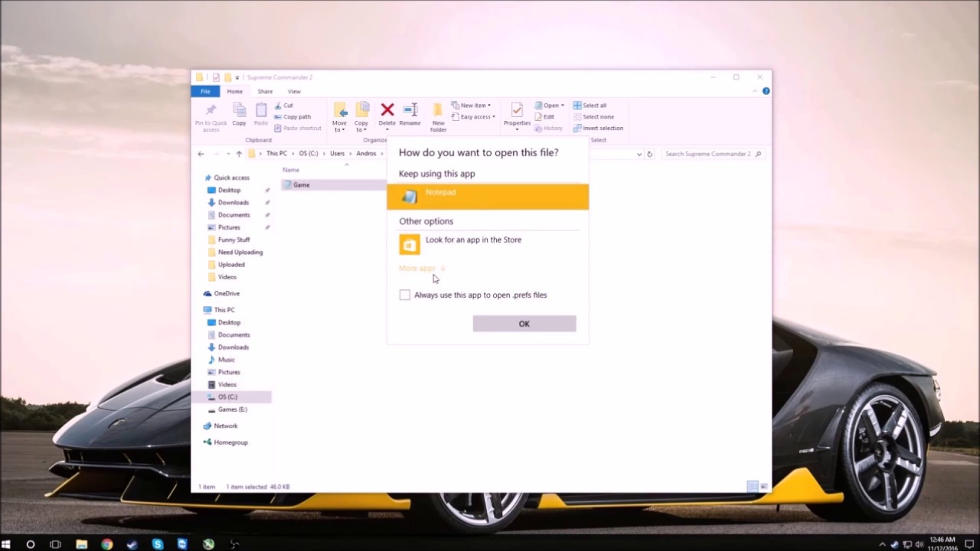Open Cortana search circle on taskbar
The width and height of the screenshot is (980, 551).
(30, 544)
